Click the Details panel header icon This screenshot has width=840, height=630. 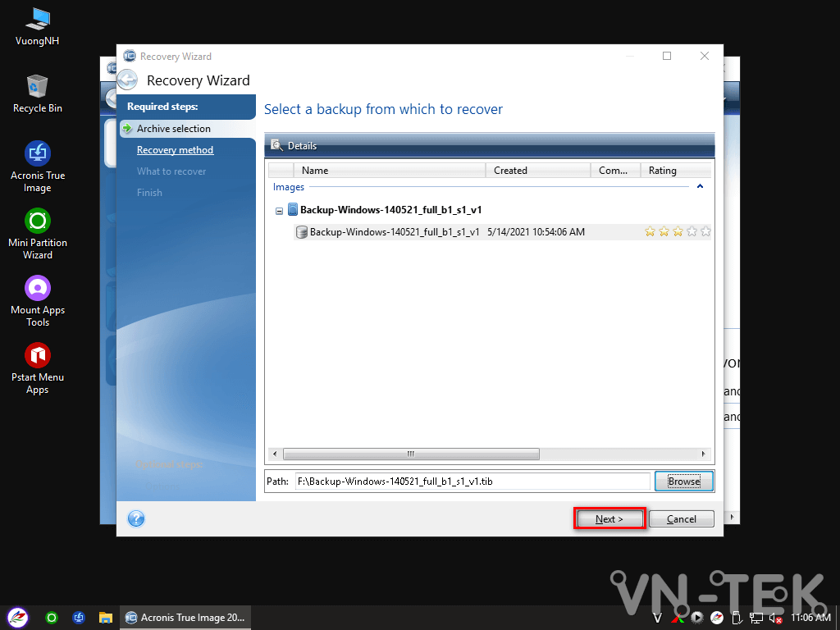click(276, 145)
